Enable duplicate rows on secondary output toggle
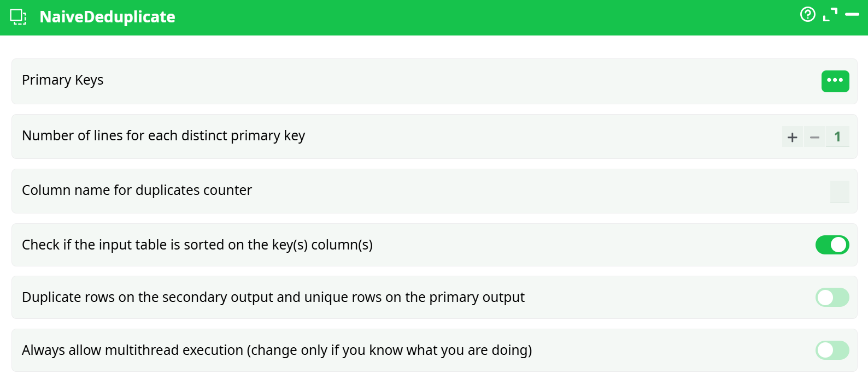 coord(832,298)
